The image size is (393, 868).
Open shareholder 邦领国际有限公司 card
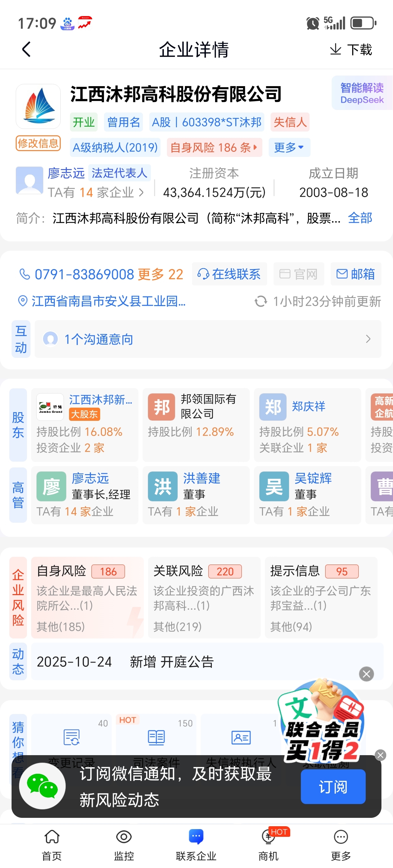[196, 425]
